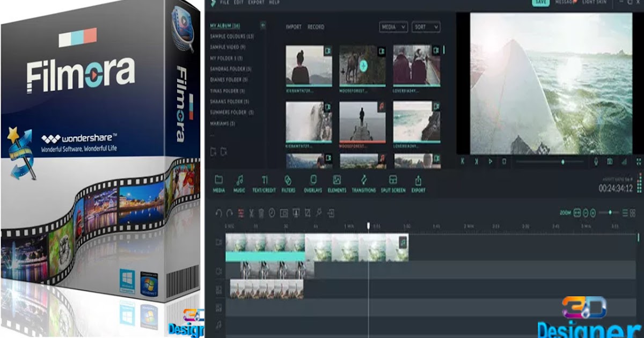This screenshot has height=338, width=644.
Task: Click the Import button
Action: click(294, 27)
